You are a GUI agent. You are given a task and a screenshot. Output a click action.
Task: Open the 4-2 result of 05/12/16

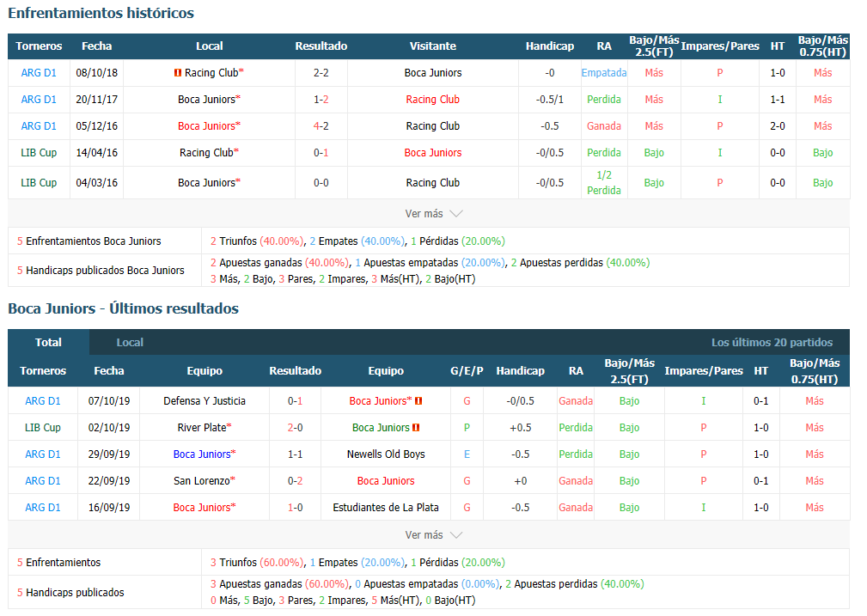(x=321, y=126)
